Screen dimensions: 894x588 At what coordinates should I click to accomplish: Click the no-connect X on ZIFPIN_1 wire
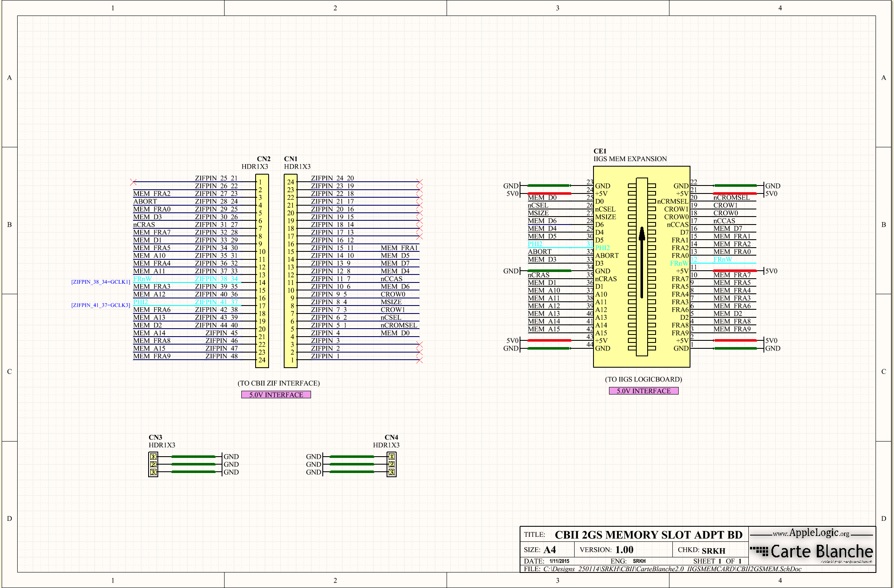(x=419, y=360)
